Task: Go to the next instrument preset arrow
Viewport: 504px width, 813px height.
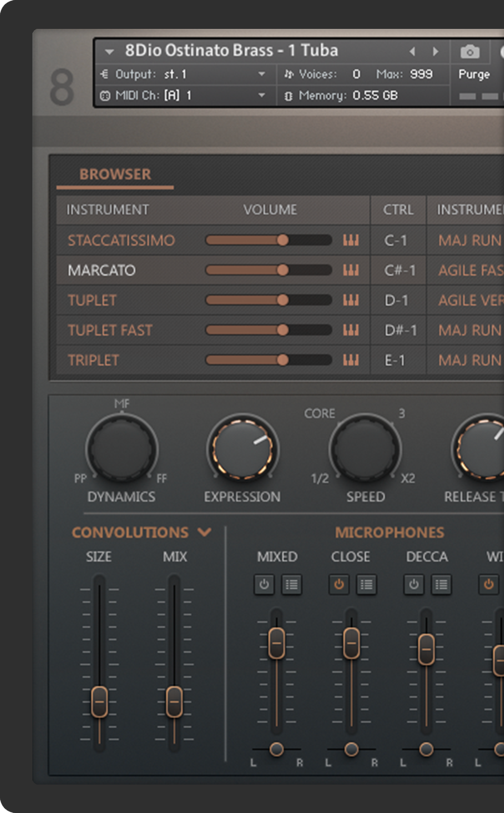Action: coord(436,52)
